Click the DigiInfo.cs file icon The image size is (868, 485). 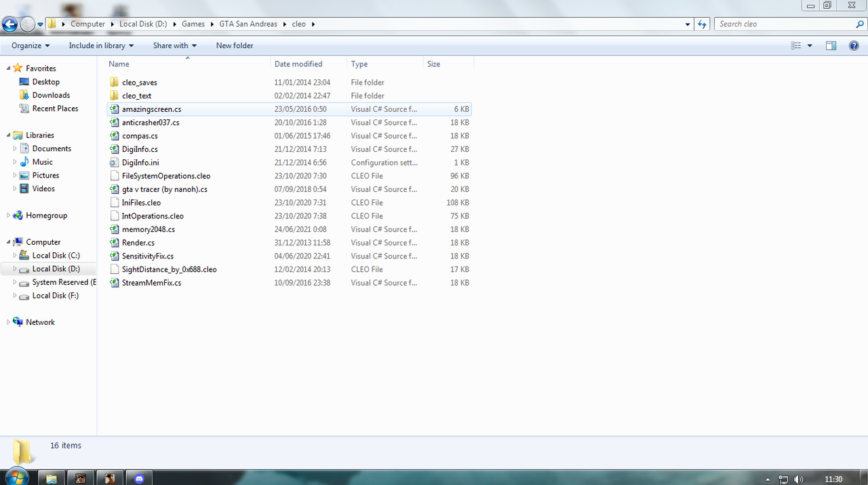point(114,149)
